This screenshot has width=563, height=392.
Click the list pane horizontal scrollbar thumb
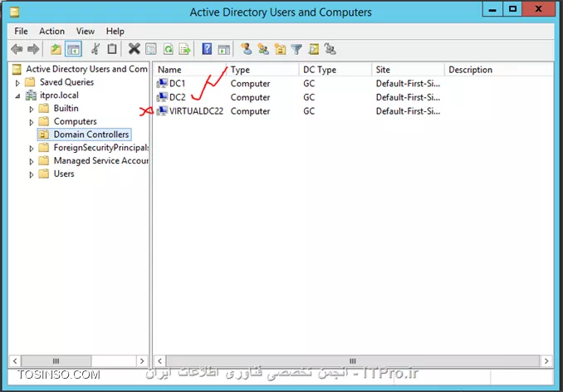point(353,360)
